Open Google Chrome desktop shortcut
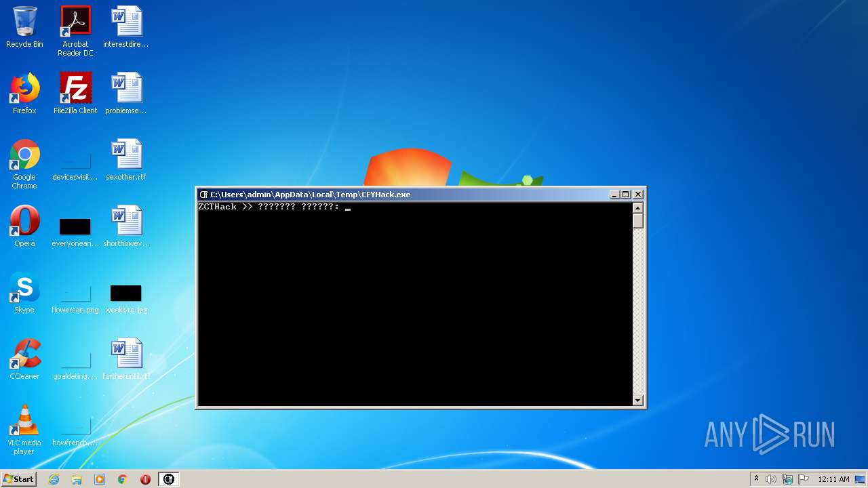 point(24,164)
